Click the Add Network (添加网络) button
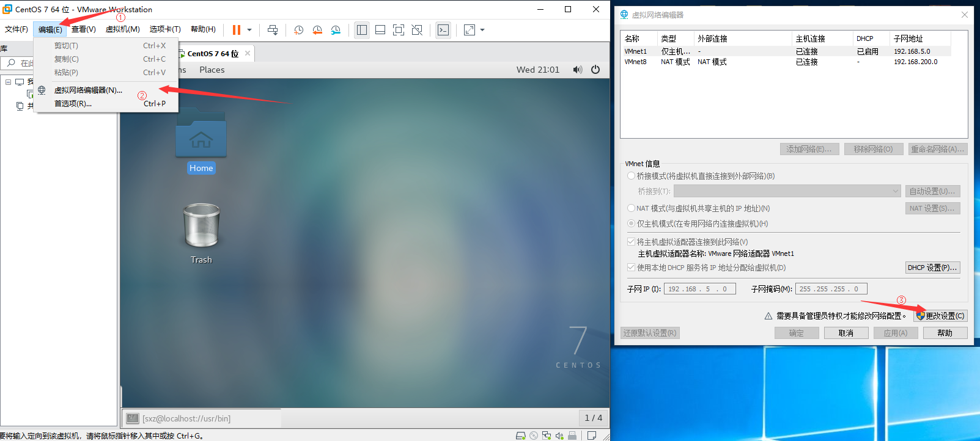 point(809,149)
